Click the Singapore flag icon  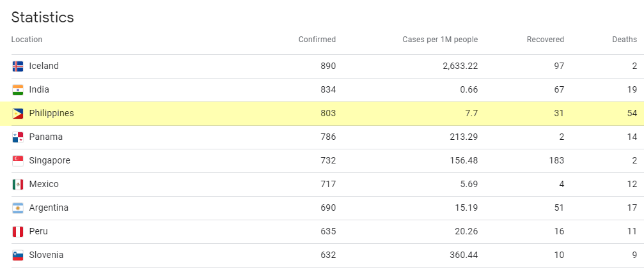click(x=18, y=161)
